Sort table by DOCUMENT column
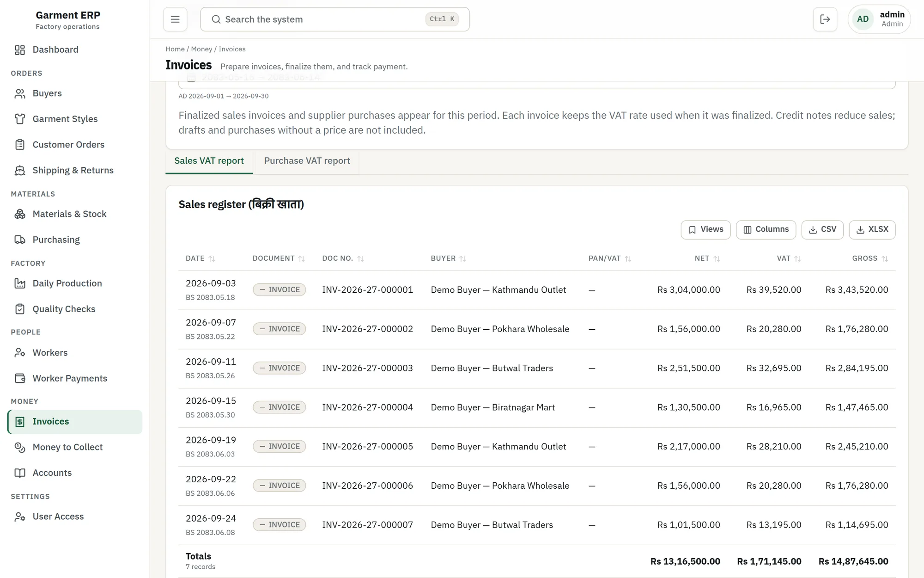 click(x=279, y=258)
